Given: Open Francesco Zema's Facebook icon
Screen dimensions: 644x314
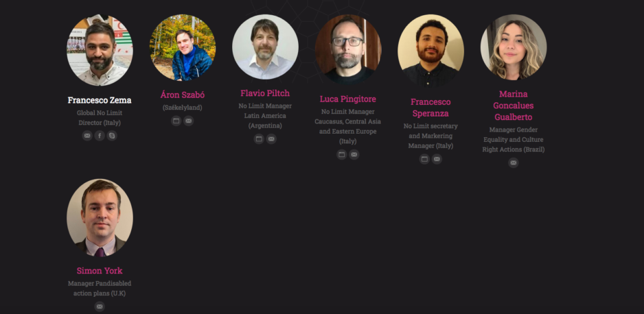Looking at the screenshot, I should tap(100, 136).
